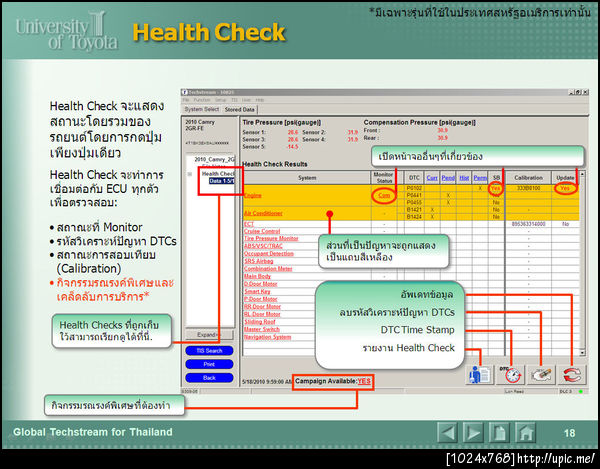Click the red refresh arrows icon
600x469 pixels.
tap(571, 374)
